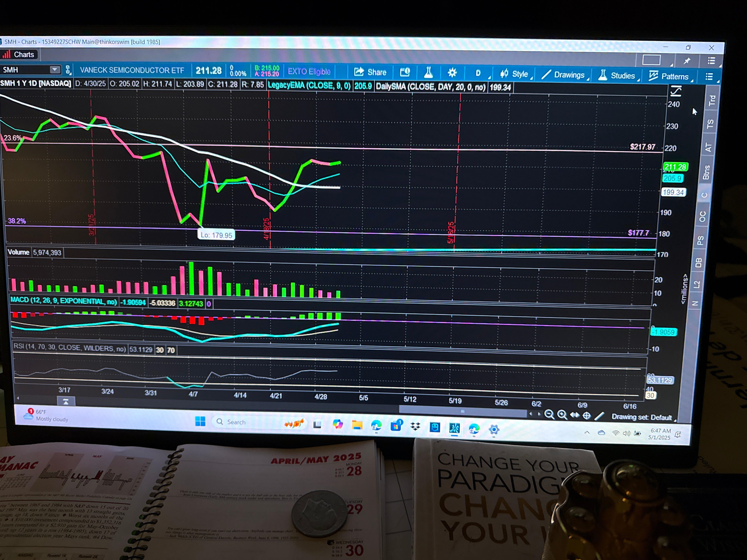This screenshot has height=560, width=747.
Task: Open the grid layout rectangle selector
Action: (x=651, y=60)
